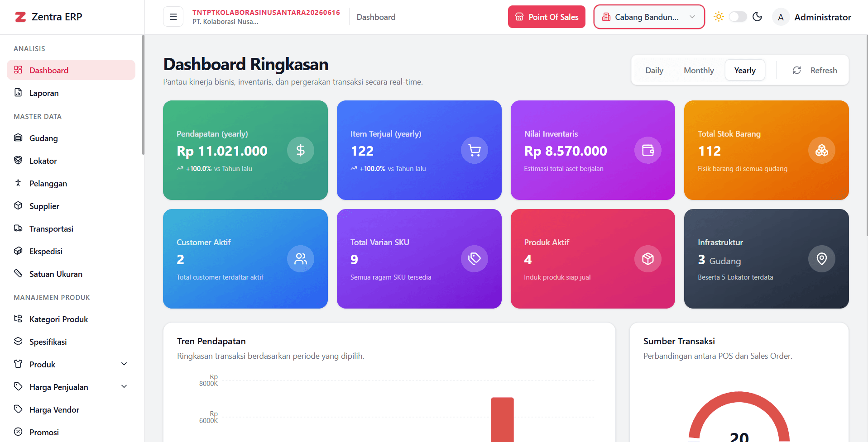Viewport: 868px width, 442px height.
Task: Open the Supplier menu item
Action: [71, 206]
